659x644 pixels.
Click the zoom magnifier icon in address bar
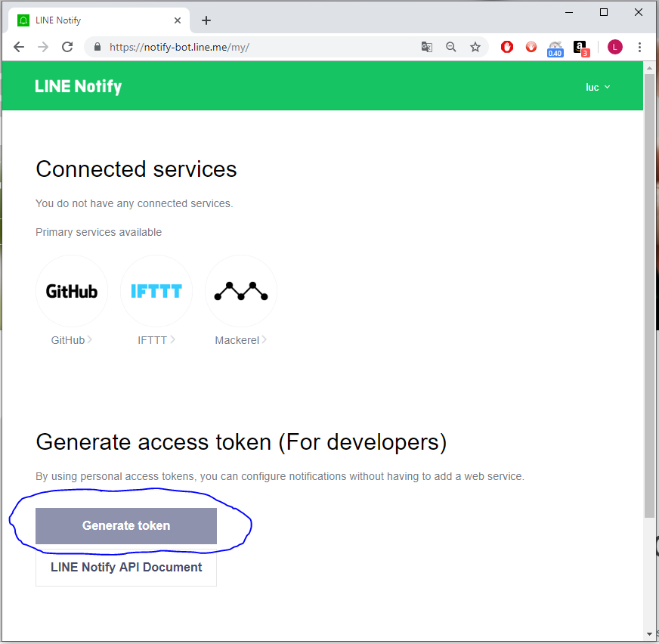click(x=451, y=47)
